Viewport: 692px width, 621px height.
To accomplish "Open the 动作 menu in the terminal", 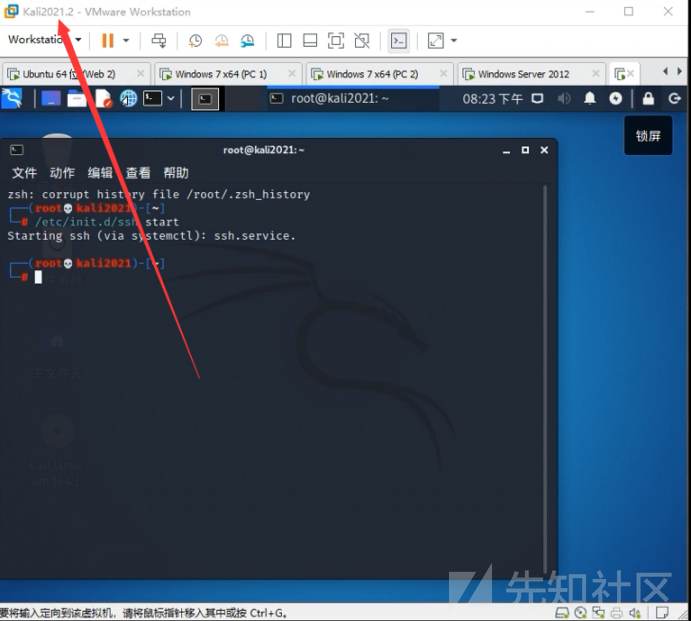I will tap(62, 173).
